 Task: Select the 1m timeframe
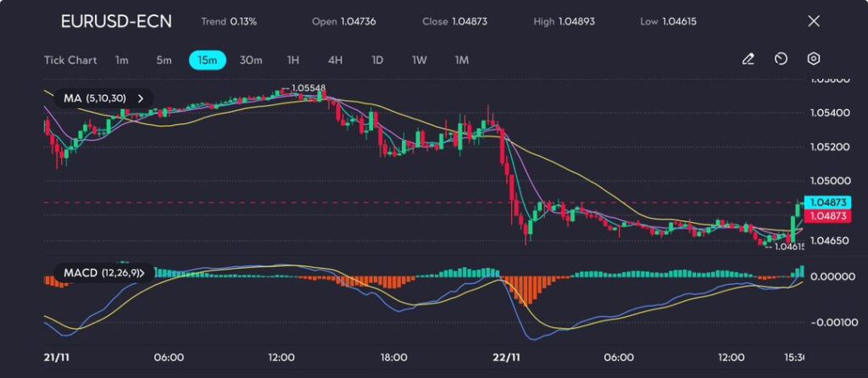[x=122, y=60]
